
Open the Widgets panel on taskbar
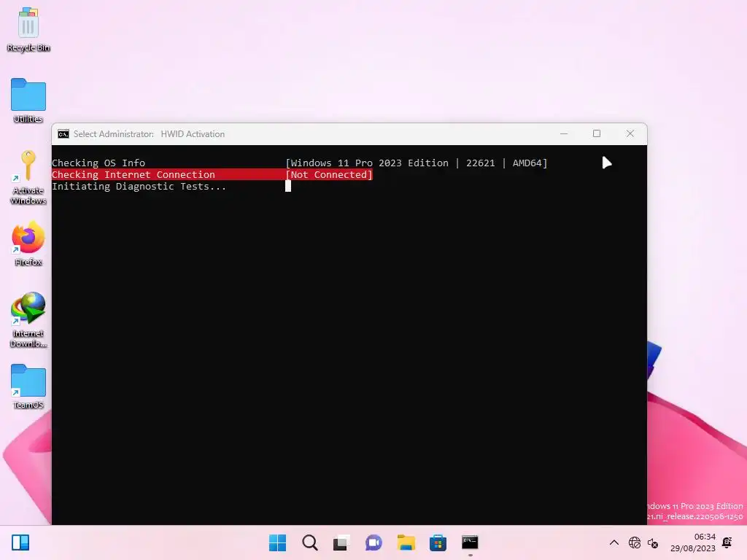(x=20, y=542)
